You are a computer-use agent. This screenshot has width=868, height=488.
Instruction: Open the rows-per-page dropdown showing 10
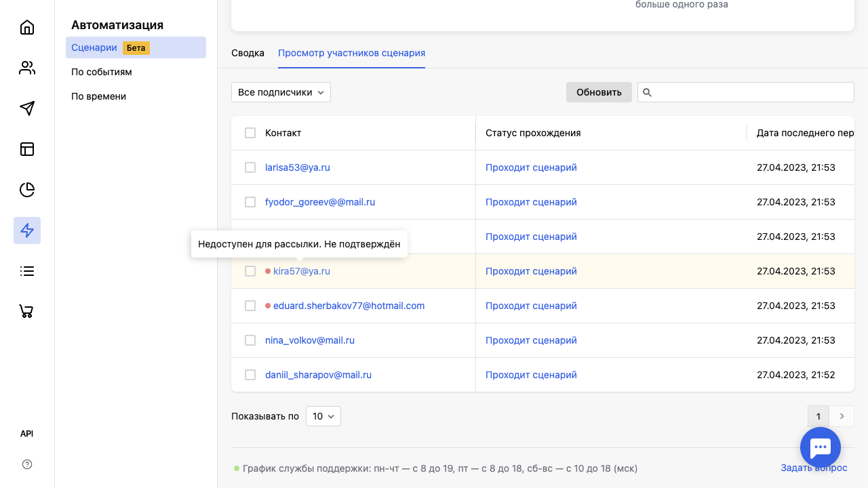[323, 416]
